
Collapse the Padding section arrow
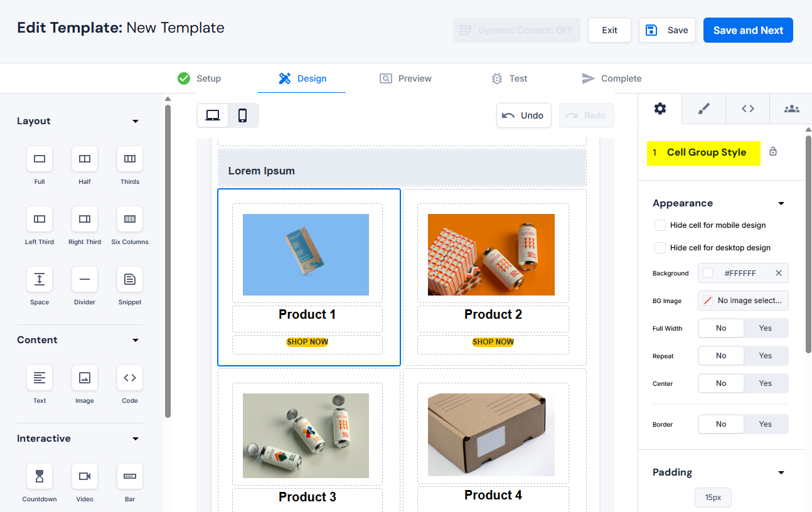781,472
